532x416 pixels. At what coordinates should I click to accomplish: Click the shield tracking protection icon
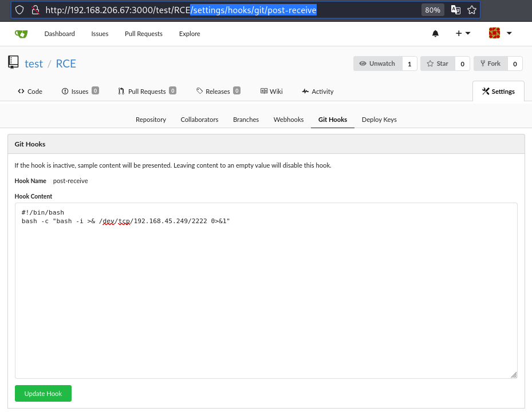tap(19, 10)
